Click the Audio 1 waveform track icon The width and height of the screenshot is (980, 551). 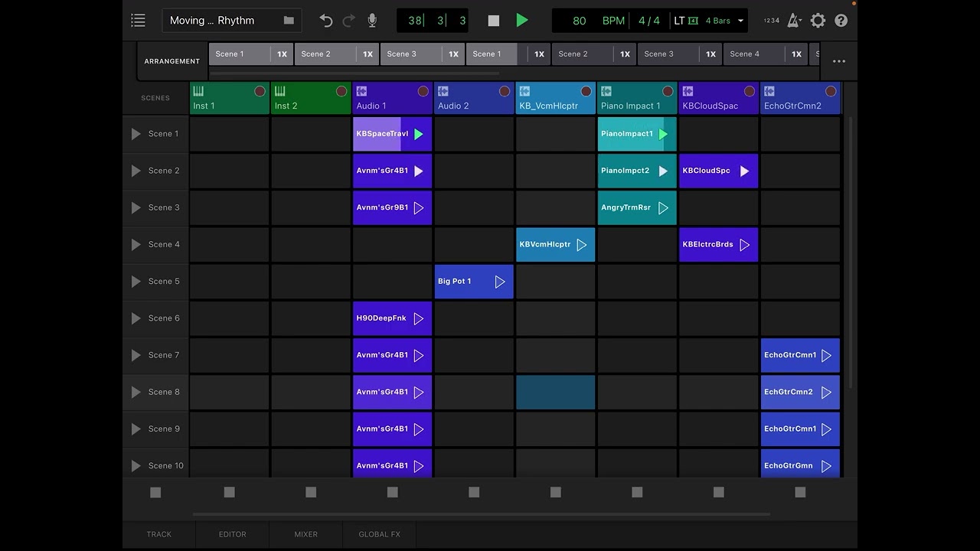click(x=361, y=91)
